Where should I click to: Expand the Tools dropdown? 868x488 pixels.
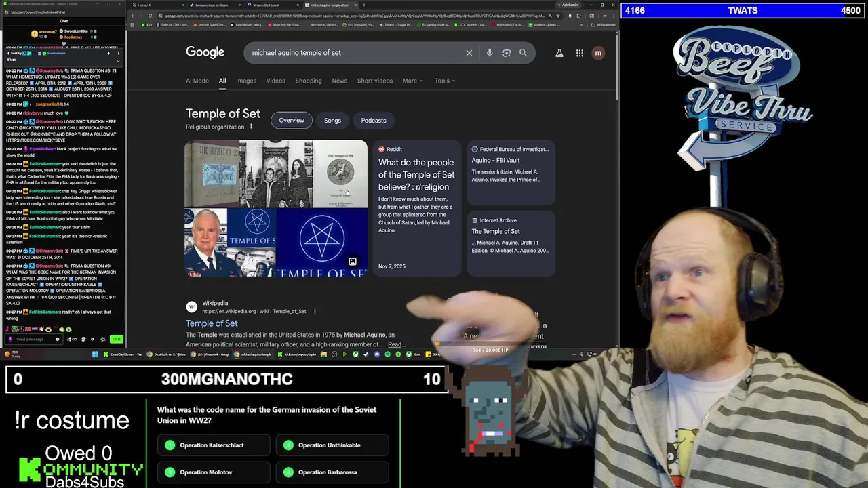click(x=445, y=81)
